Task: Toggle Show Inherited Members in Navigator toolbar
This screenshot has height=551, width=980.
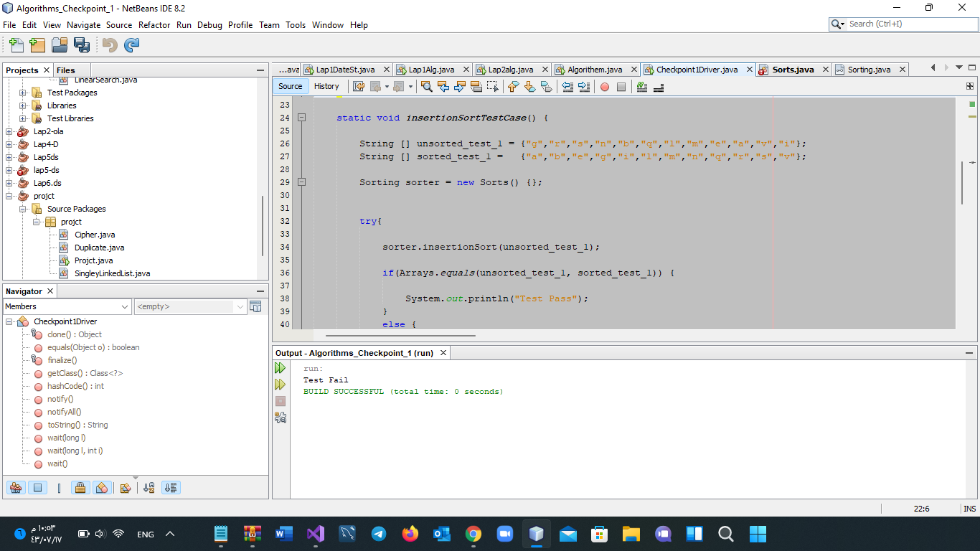Action: point(16,487)
